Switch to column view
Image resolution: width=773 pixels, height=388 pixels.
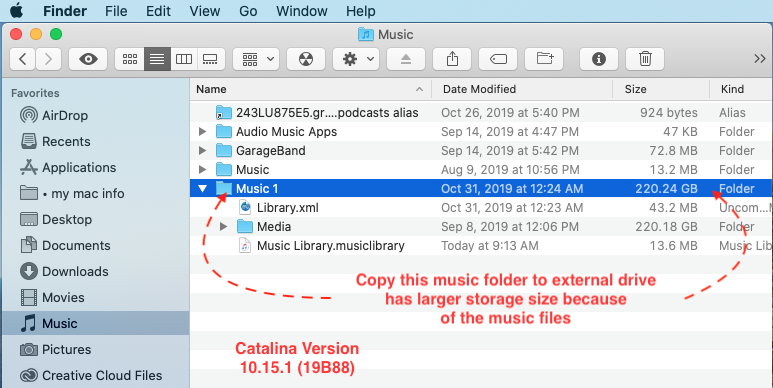(184, 59)
